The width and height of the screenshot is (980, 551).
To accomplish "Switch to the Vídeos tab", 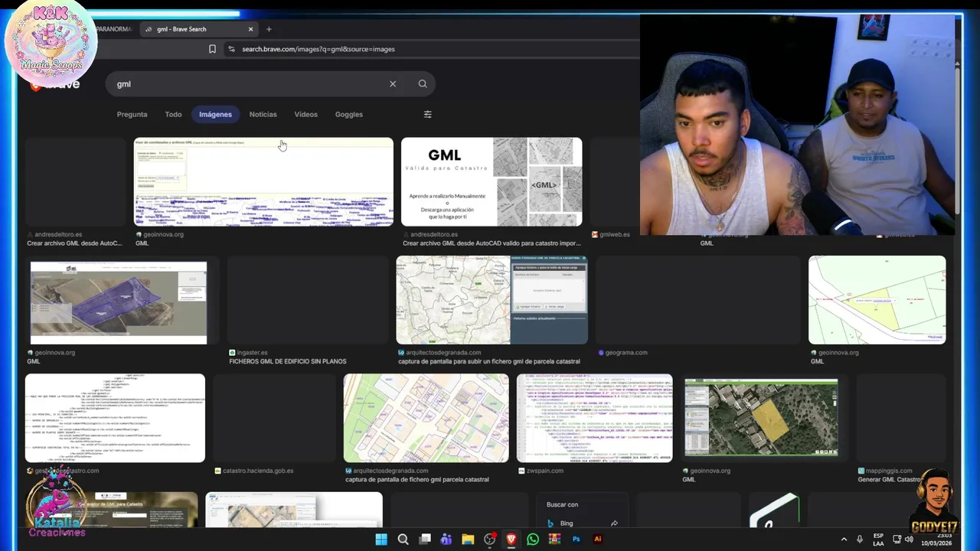I will coord(305,114).
